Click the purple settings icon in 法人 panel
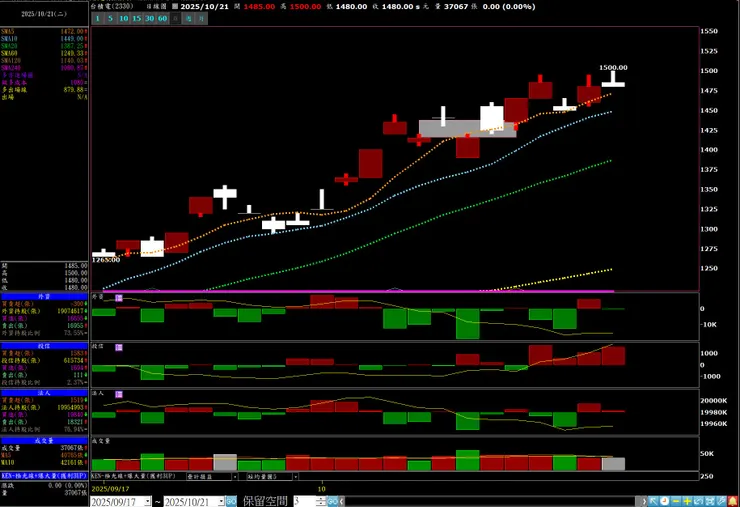740x507 pixels. click(x=119, y=394)
